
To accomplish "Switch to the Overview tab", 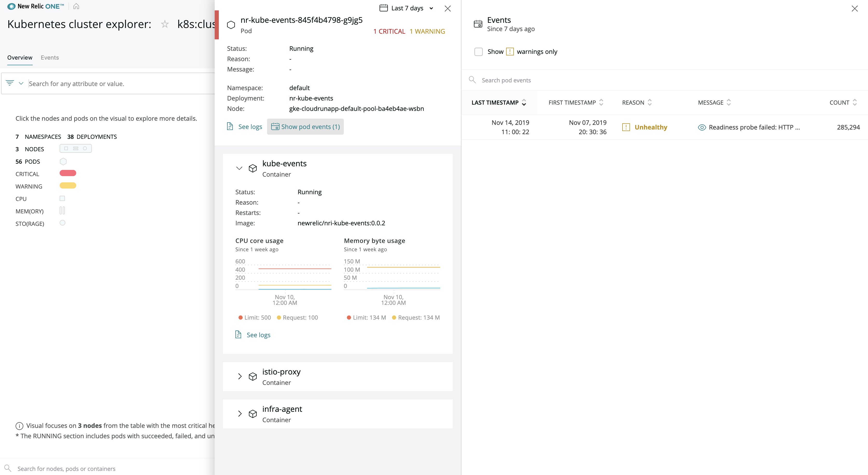I will tap(20, 57).
